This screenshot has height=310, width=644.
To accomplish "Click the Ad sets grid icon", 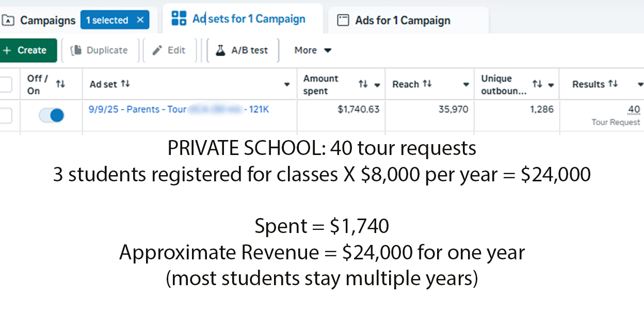I will 179,19.
